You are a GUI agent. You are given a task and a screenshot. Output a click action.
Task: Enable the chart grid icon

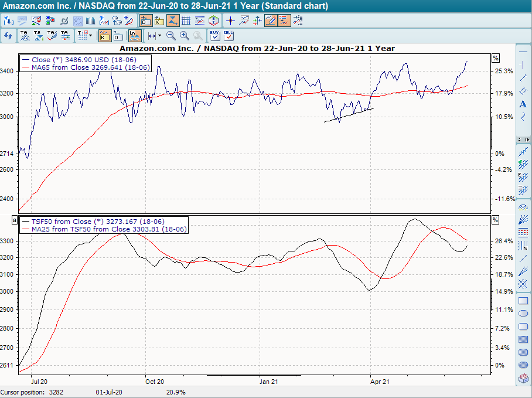tap(185, 21)
